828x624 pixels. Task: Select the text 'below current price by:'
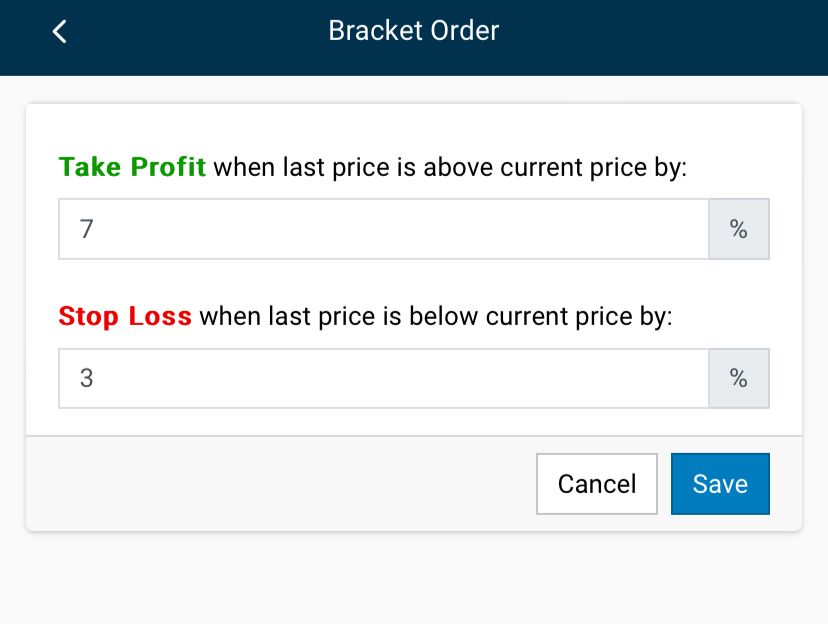click(541, 317)
